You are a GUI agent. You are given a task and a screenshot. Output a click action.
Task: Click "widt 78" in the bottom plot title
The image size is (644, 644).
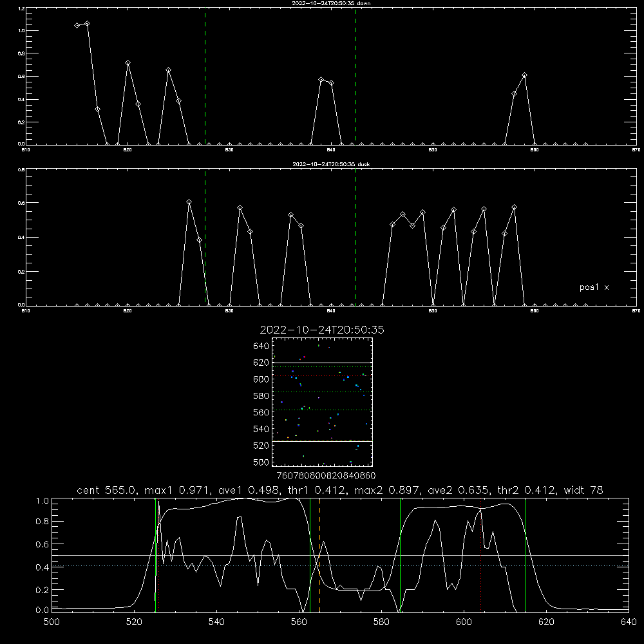click(x=583, y=490)
